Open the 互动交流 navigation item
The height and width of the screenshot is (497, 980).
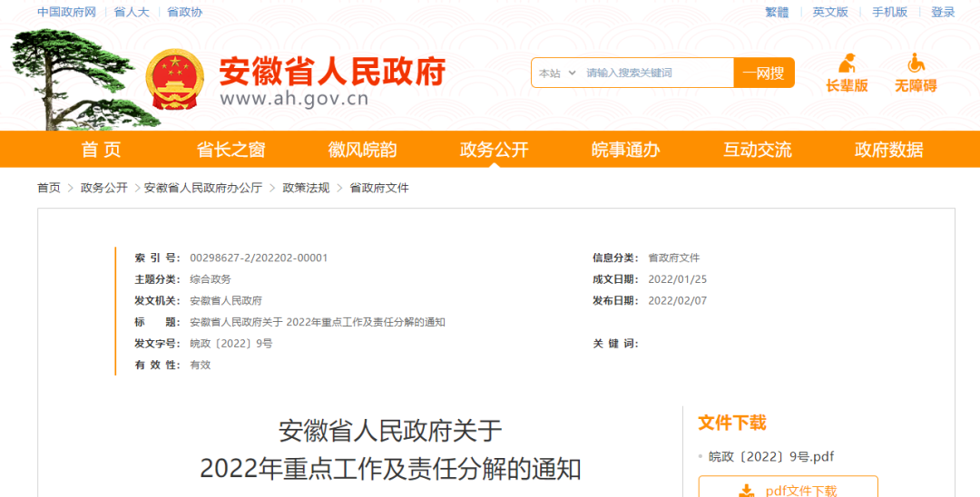click(x=757, y=150)
